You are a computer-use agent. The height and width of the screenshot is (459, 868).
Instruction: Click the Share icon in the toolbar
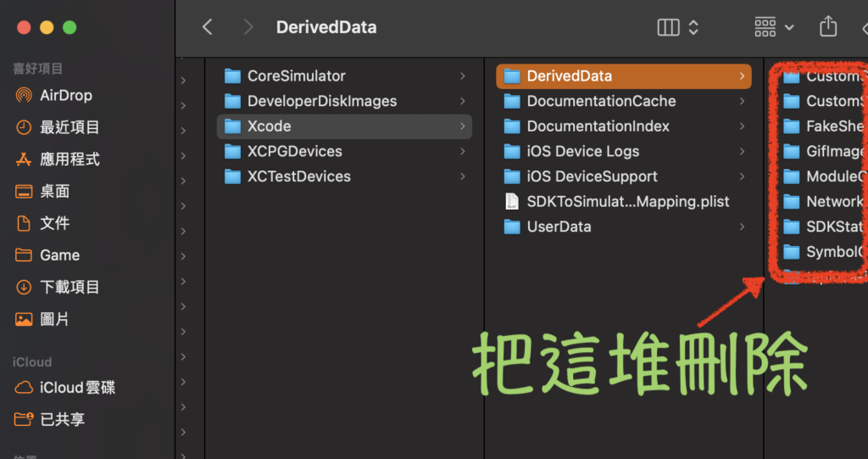827,27
